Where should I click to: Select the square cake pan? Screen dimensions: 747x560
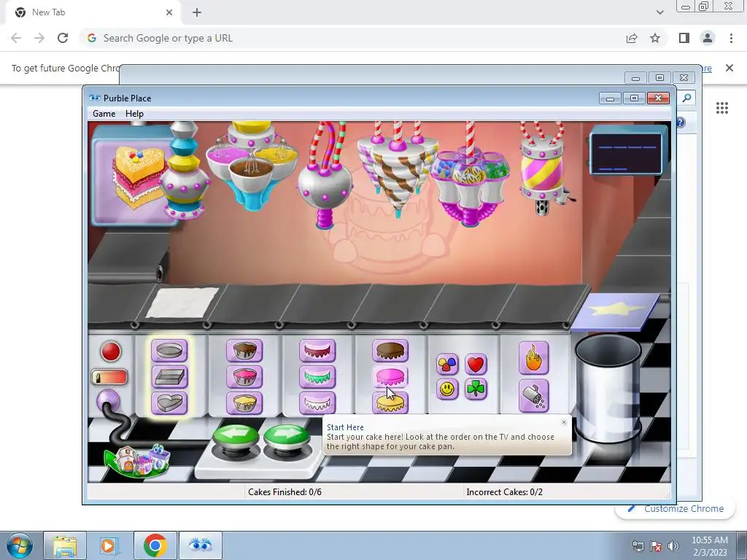click(169, 377)
